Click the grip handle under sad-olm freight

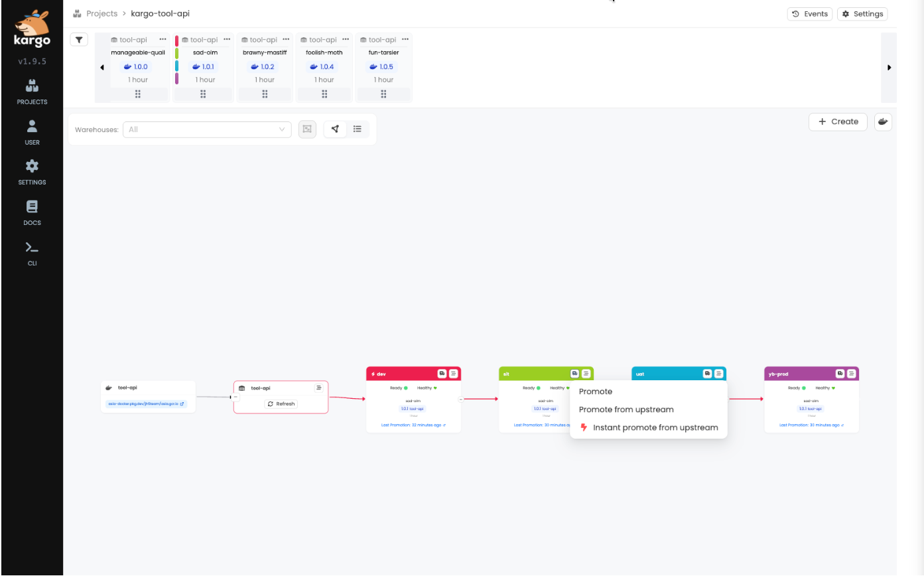203,94
